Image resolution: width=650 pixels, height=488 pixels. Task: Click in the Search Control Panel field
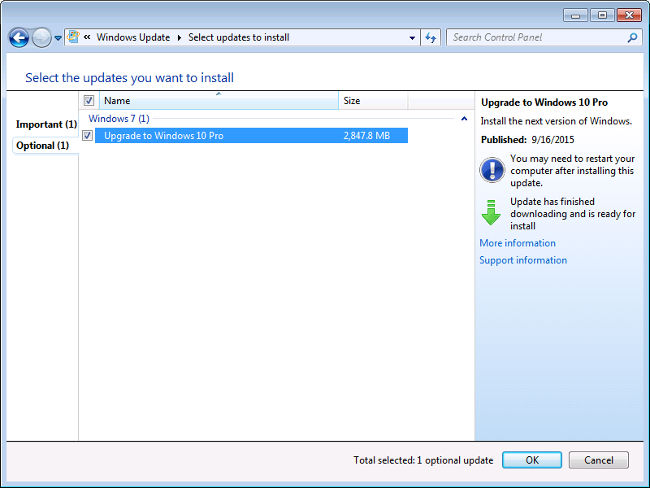[x=535, y=37]
